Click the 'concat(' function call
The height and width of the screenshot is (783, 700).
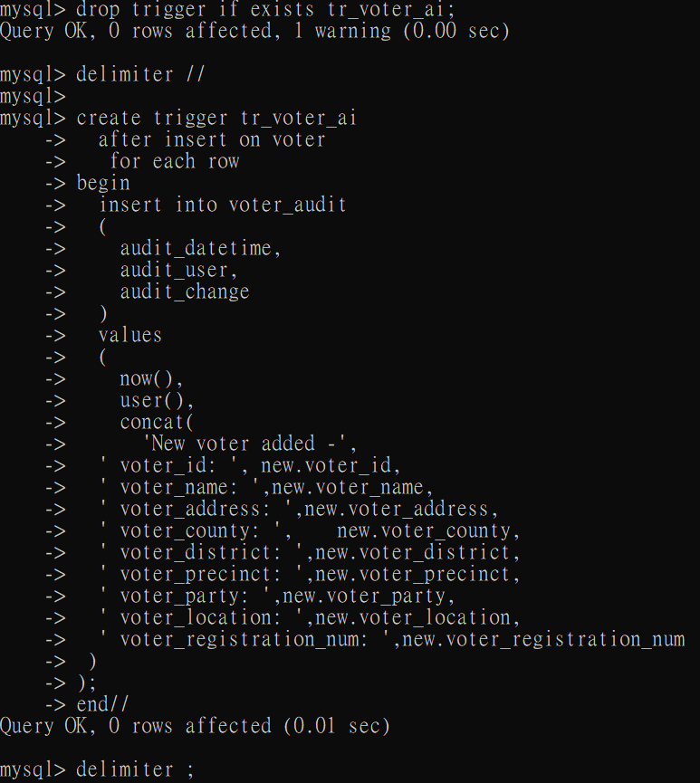tap(157, 423)
